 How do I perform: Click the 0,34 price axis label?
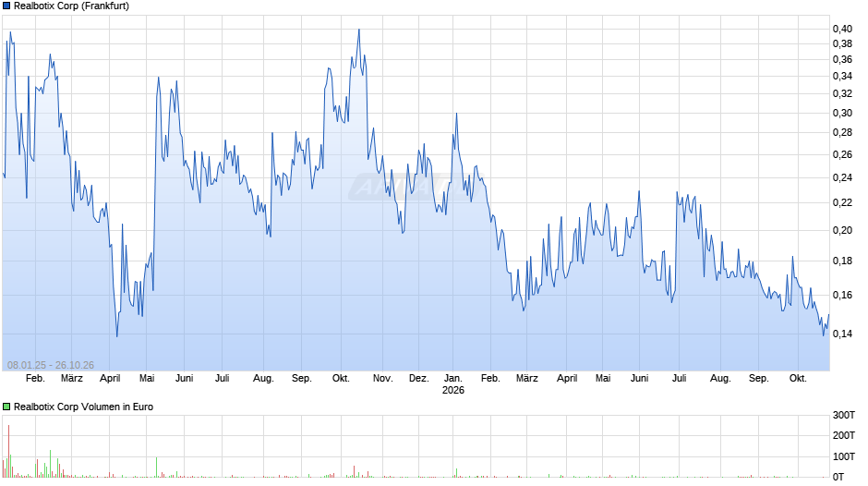click(842, 76)
